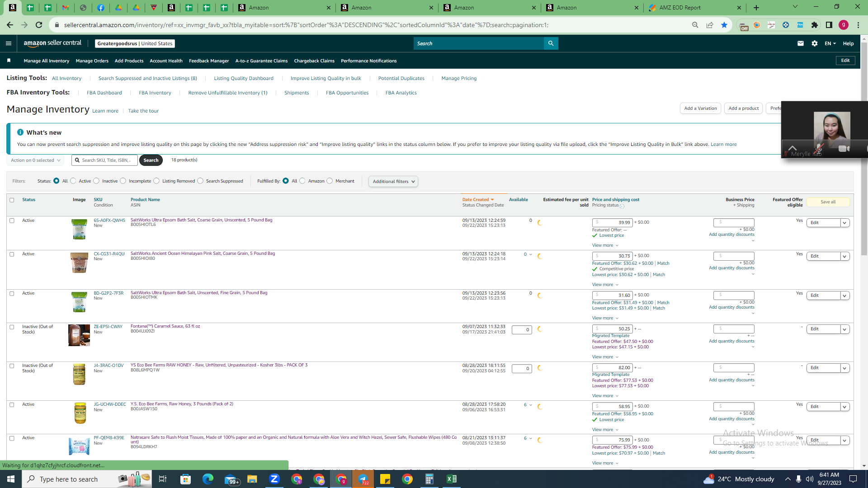868x488 pixels.
Task: Select the Listing Removed filter radio
Action: pos(156,181)
